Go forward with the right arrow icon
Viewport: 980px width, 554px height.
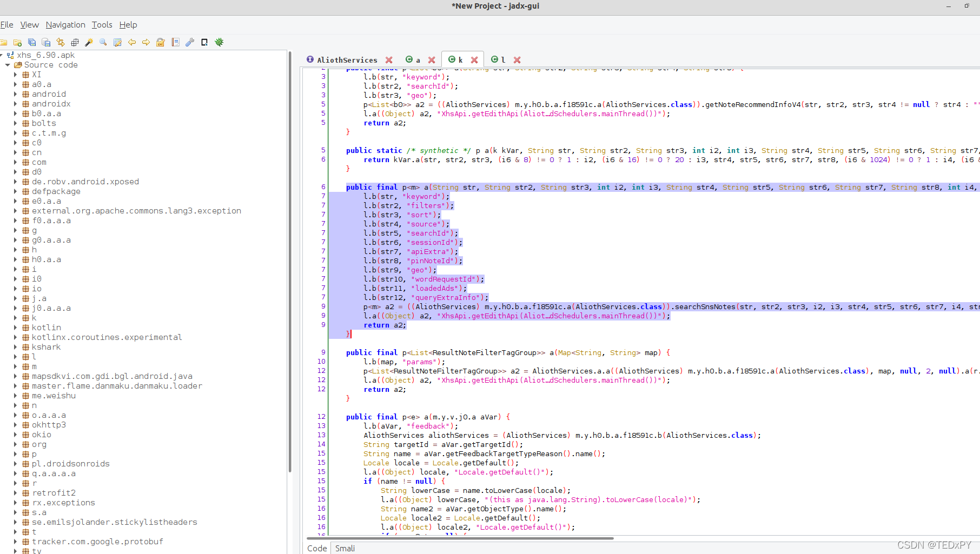click(x=146, y=42)
